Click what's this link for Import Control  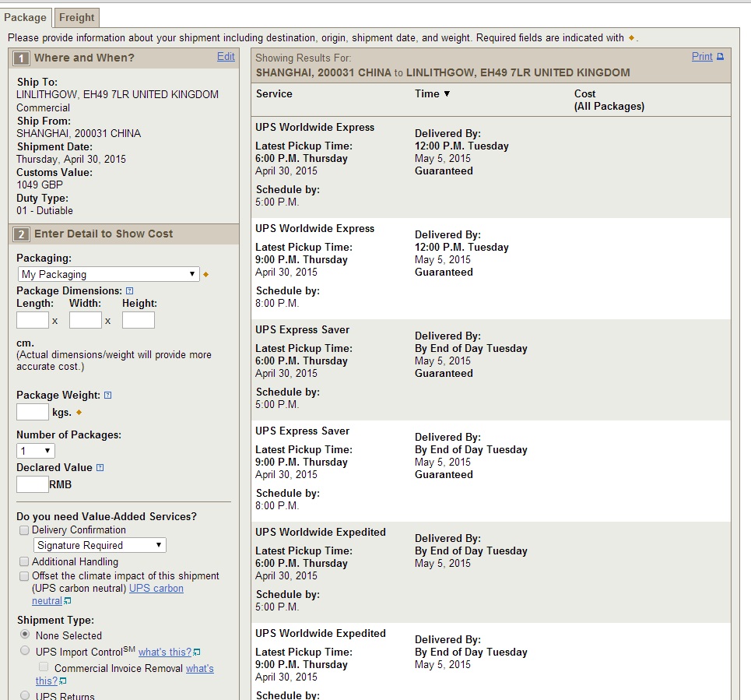(x=165, y=652)
